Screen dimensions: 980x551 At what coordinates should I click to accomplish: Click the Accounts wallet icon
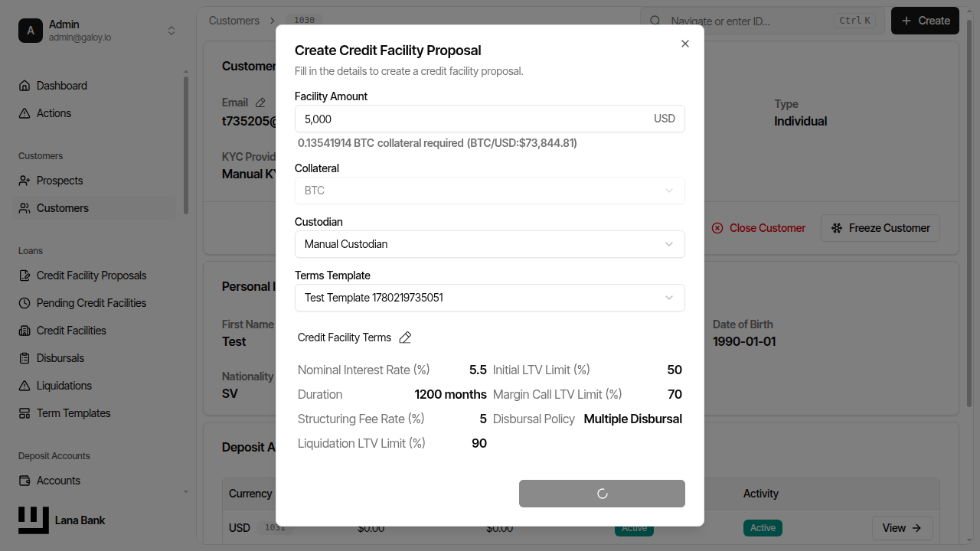[x=24, y=481]
